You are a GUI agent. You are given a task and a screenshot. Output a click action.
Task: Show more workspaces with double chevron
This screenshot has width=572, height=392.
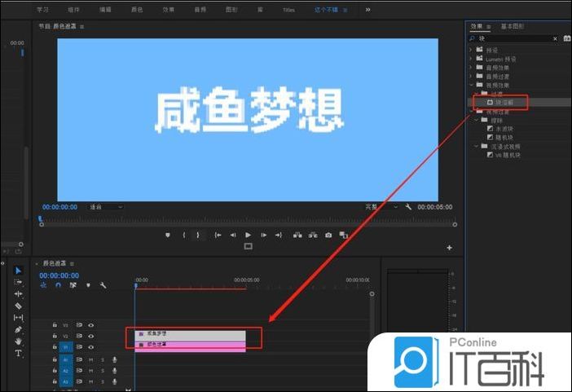pyautogui.click(x=367, y=10)
